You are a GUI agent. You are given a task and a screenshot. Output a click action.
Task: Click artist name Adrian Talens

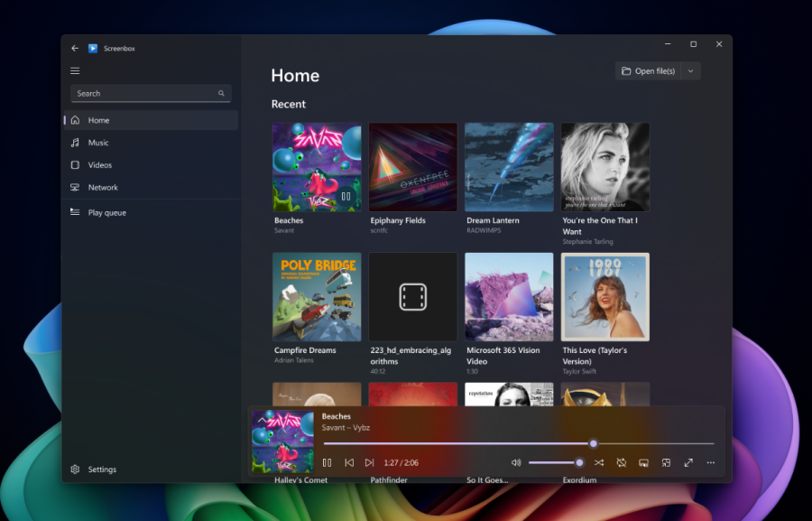click(x=293, y=360)
